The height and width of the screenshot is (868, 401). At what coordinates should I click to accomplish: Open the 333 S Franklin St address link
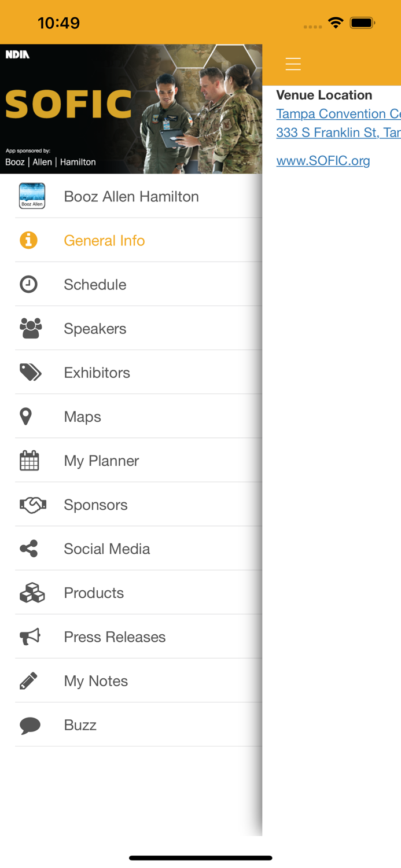(338, 133)
